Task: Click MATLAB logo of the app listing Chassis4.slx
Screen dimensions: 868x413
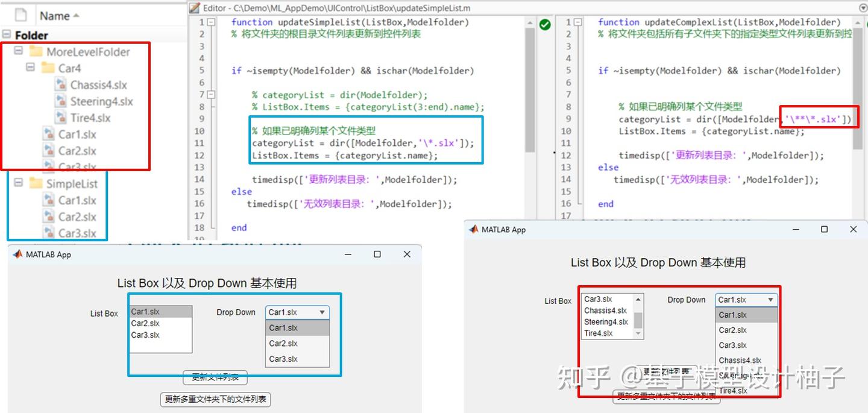Action: coord(474,229)
